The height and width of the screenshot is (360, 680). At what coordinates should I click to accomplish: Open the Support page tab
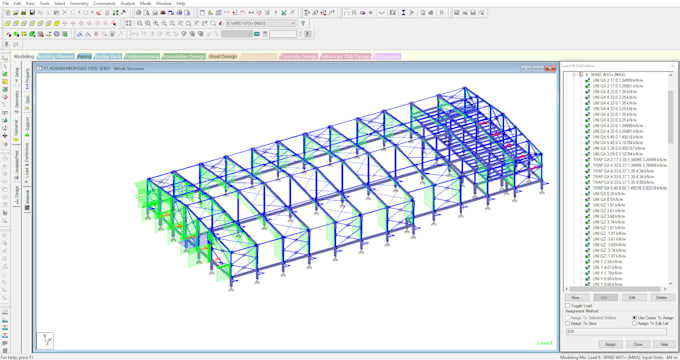27,127
